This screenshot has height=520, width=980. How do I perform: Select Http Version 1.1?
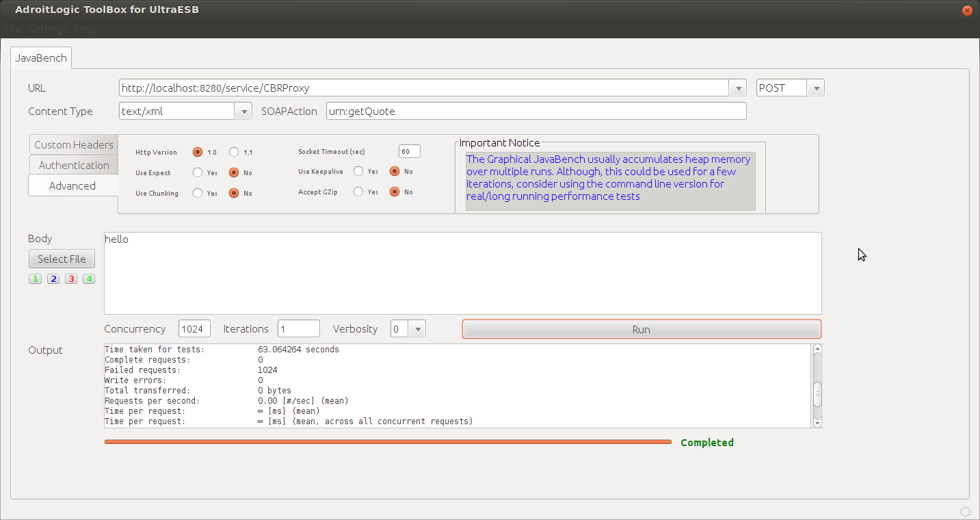click(234, 152)
